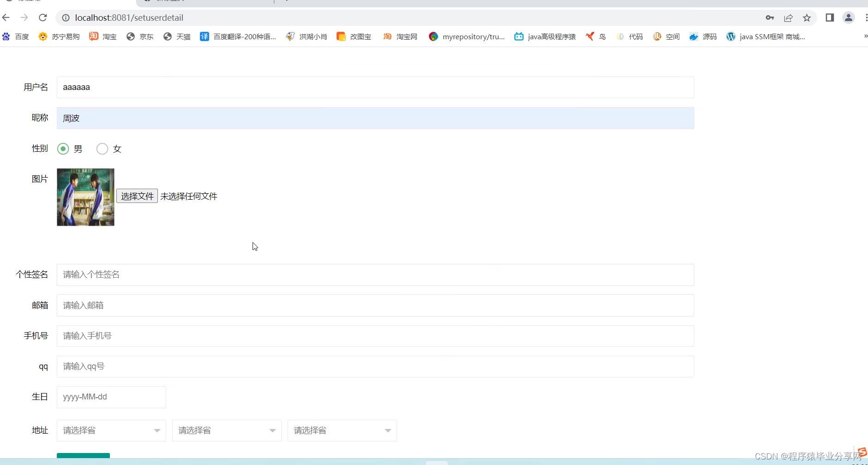Bookmark this page with the star
868x465 pixels.
click(x=807, y=18)
